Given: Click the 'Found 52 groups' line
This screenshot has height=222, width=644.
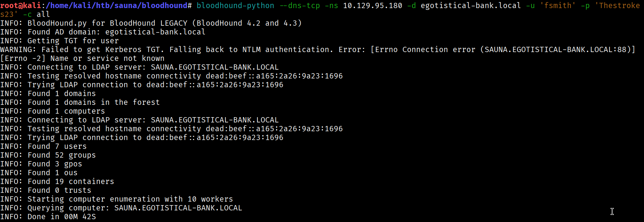Looking at the screenshot, I should (x=48, y=155).
